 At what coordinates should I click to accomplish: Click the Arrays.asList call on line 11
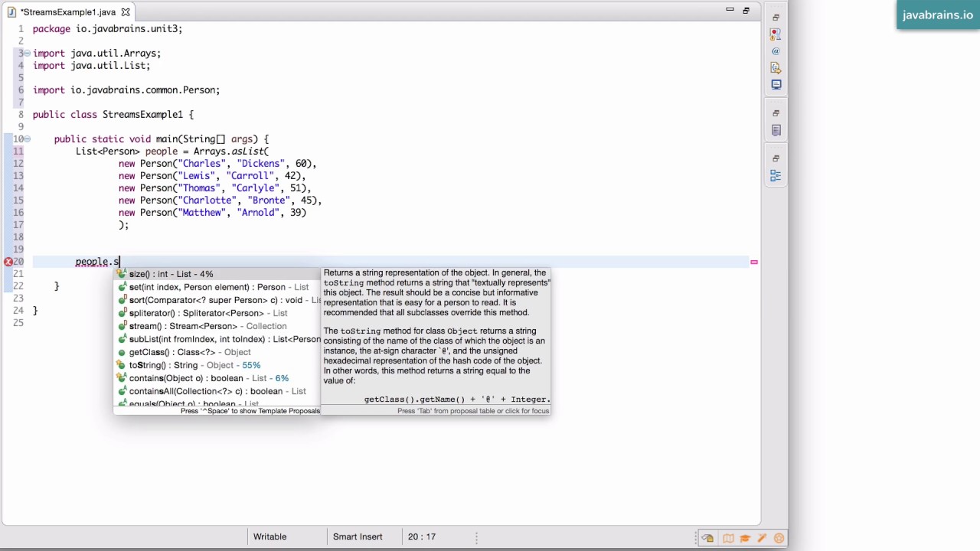point(231,152)
